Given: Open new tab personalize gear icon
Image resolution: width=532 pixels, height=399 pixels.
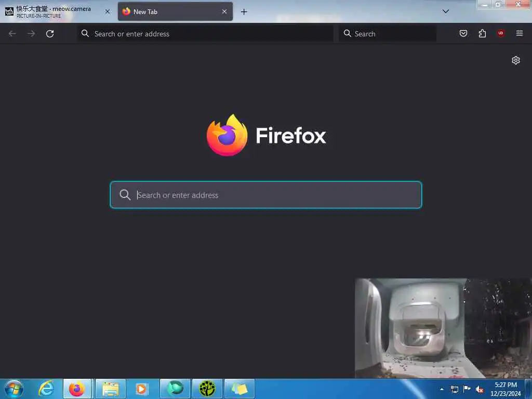Looking at the screenshot, I should tap(516, 60).
